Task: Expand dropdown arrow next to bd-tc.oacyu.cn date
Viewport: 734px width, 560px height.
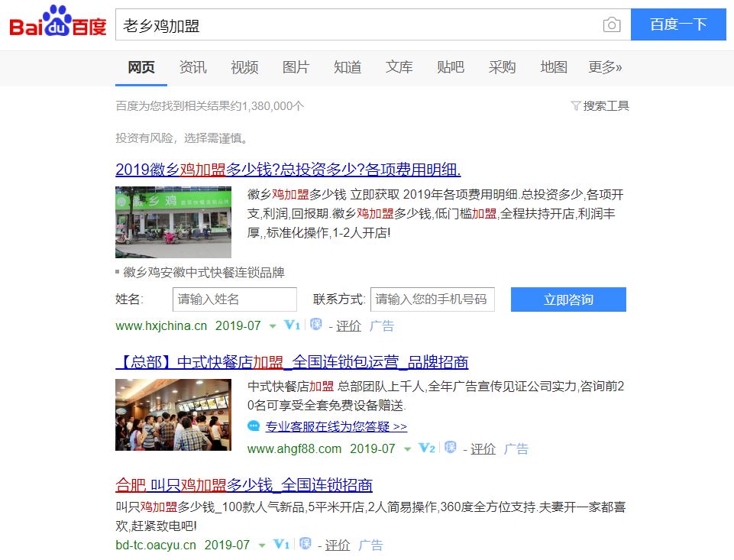Action: pyautogui.click(x=262, y=545)
